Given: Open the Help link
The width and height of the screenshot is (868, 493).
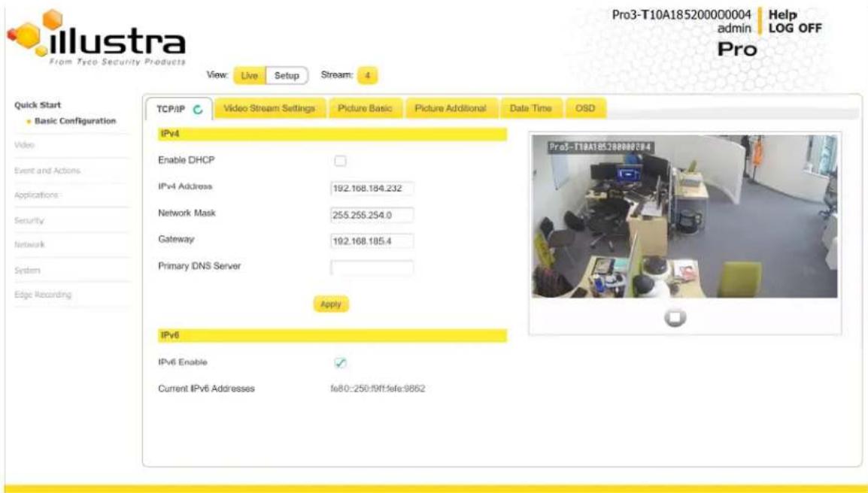Looking at the screenshot, I should tap(782, 15).
